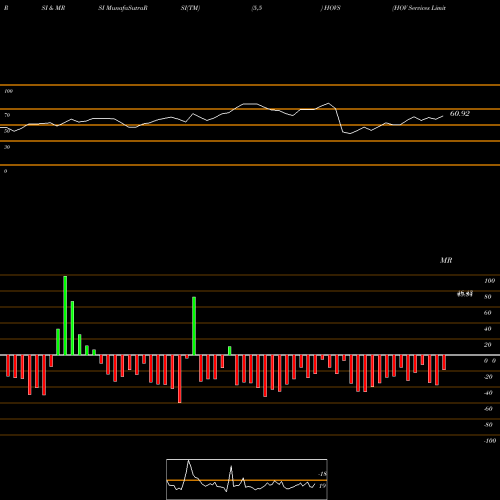Click the HOVS ticker symbol text
Screen dimensions: 500x500
tap(331, 8)
